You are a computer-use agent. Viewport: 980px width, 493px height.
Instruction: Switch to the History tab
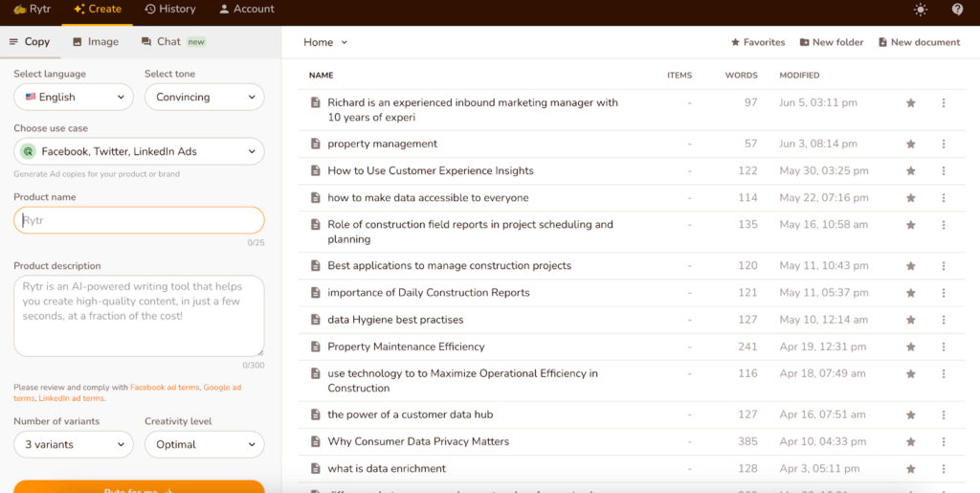(x=169, y=10)
